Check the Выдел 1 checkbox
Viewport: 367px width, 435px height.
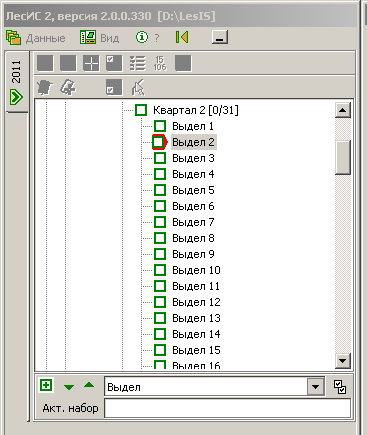(160, 126)
